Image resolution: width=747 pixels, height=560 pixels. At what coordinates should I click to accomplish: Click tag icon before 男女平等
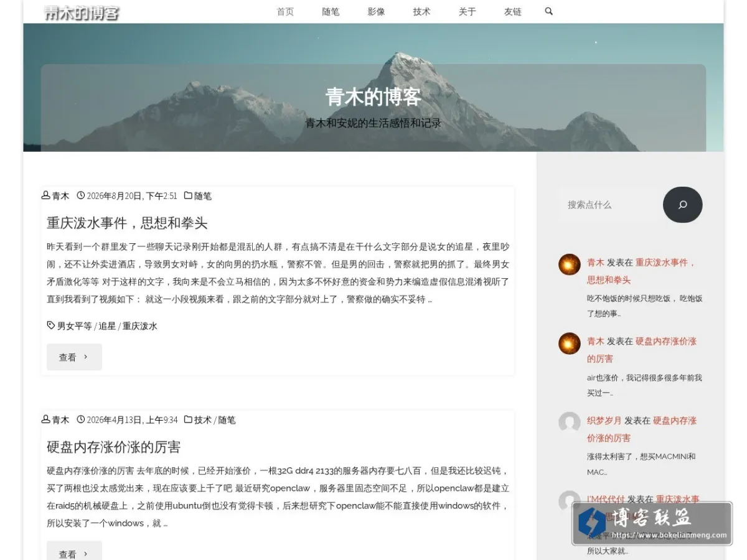pyautogui.click(x=51, y=325)
